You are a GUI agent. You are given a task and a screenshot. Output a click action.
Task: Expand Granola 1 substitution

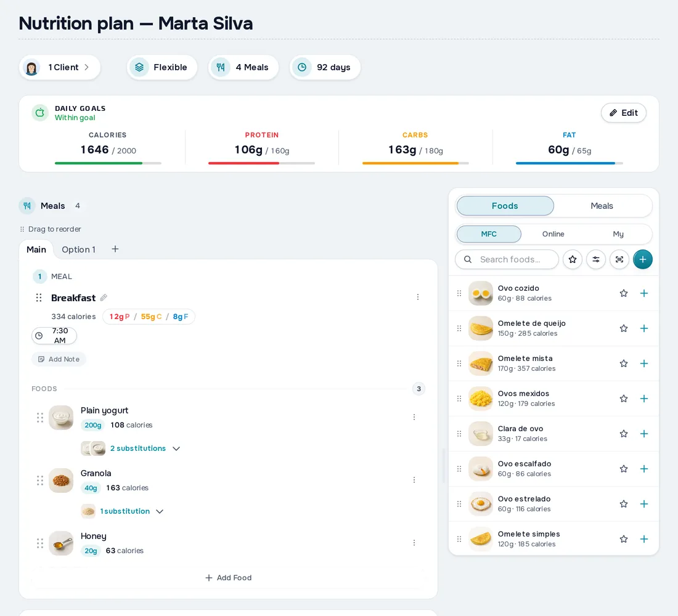point(131,511)
